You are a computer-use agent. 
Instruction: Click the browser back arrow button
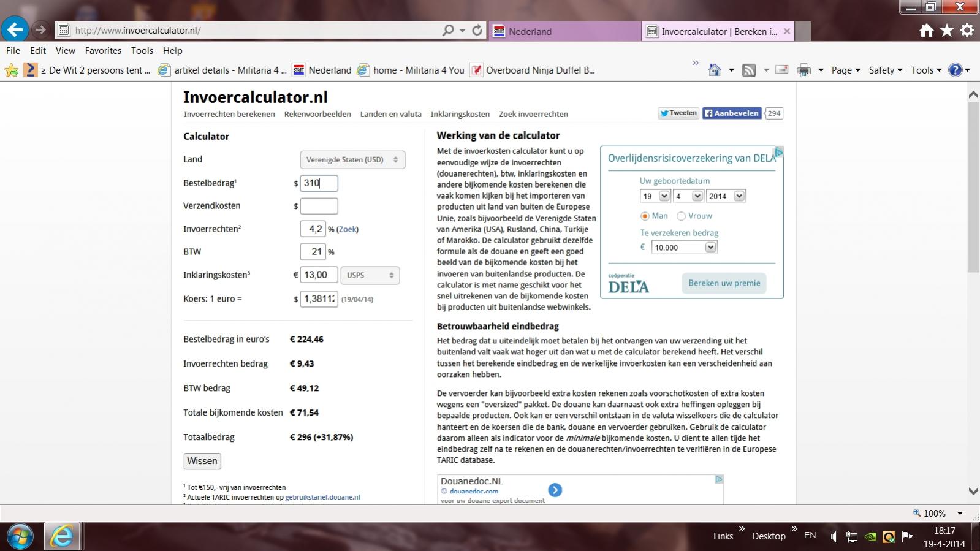coord(15,29)
